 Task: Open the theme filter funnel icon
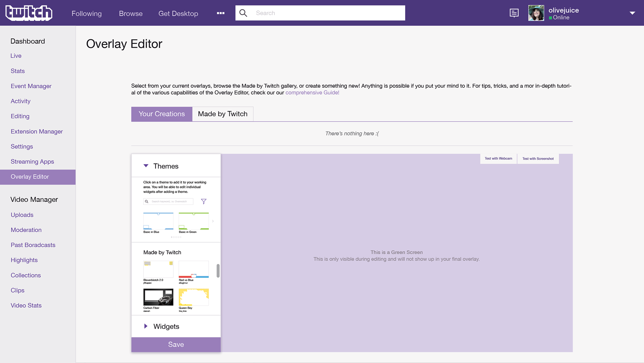204,201
